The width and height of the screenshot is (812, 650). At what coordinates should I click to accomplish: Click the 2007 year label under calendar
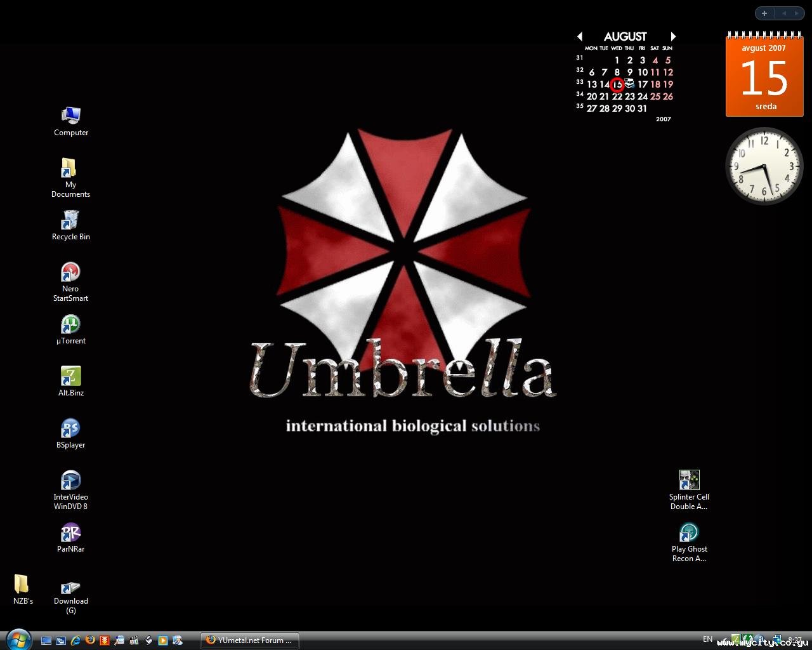click(x=664, y=119)
